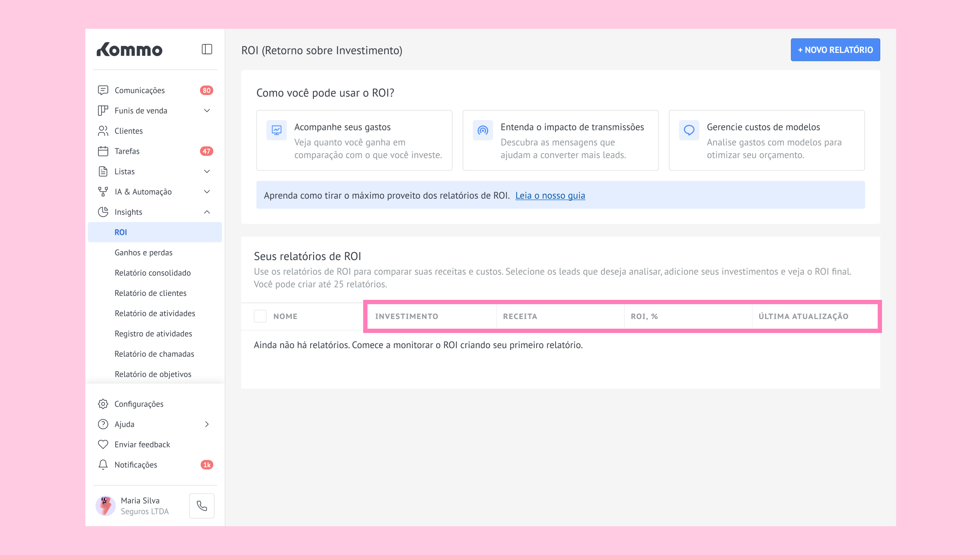
Task: Open the Leia o nosso guia link
Action: [x=550, y=195]
